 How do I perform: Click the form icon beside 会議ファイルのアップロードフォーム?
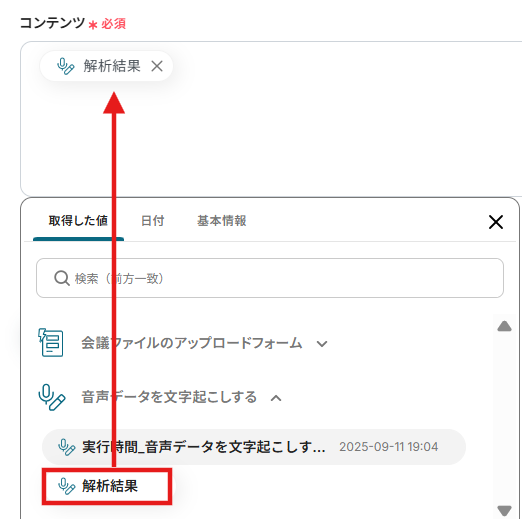coord(51,342)
